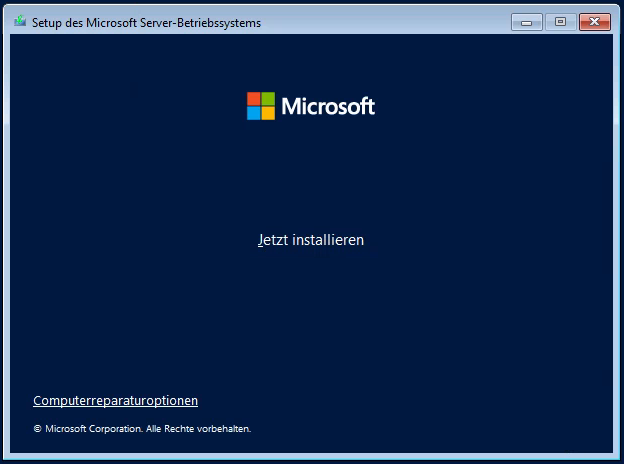Click the copyright text Alle Rechte vorbehalten
The height and width of the screenshot is (464, 624).
click(x=199, y=429)
